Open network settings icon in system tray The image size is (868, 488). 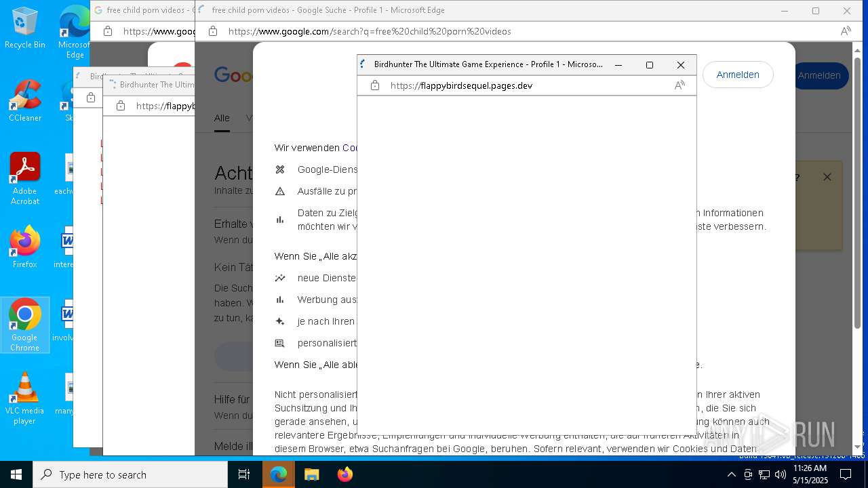pyautogui.click(x=764, y=474)
